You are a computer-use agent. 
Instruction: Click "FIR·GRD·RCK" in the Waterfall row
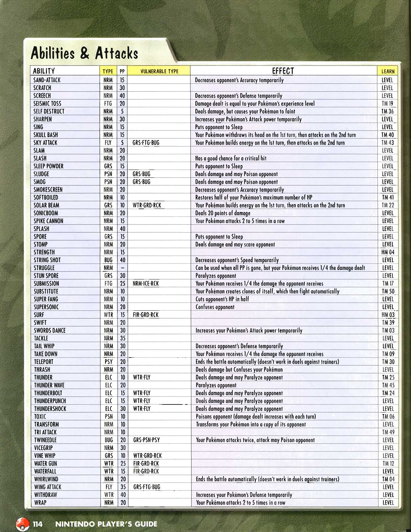click(146, 471)
